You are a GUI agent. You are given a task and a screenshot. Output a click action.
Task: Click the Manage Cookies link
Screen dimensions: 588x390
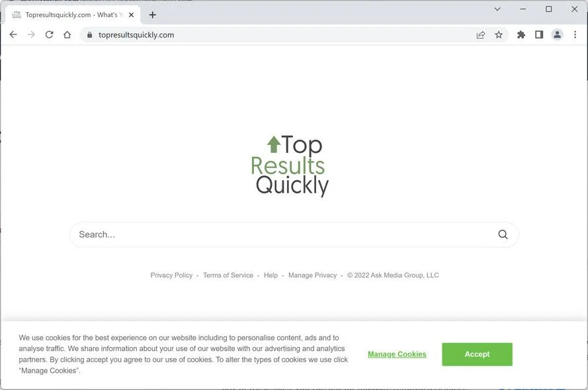pyautogui.click(x=397, y=354)
